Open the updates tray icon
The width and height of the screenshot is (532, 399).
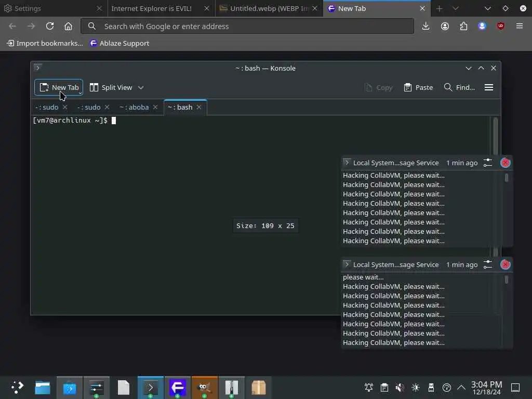(447, 388)
